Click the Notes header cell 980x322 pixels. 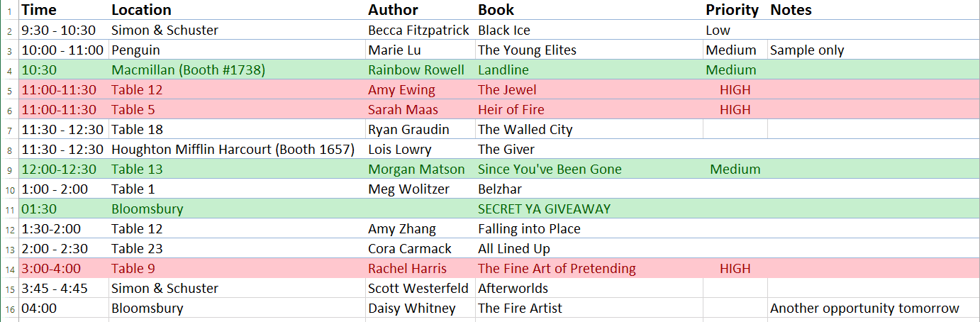click(791, 10)
